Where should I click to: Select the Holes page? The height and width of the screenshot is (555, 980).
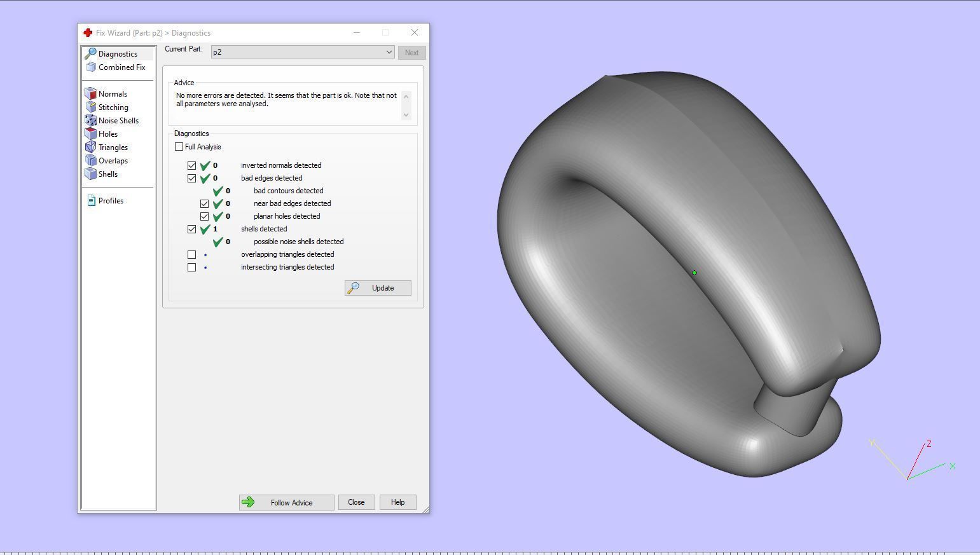click(x=107, y=134)
